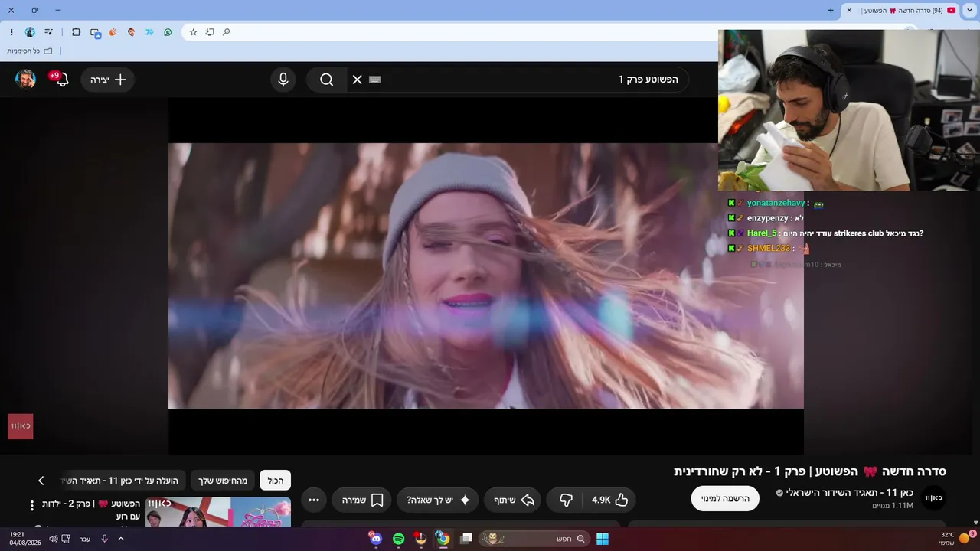Dislike the video with thumbs down
980x551 pixels.
click(x=566, y=500)
